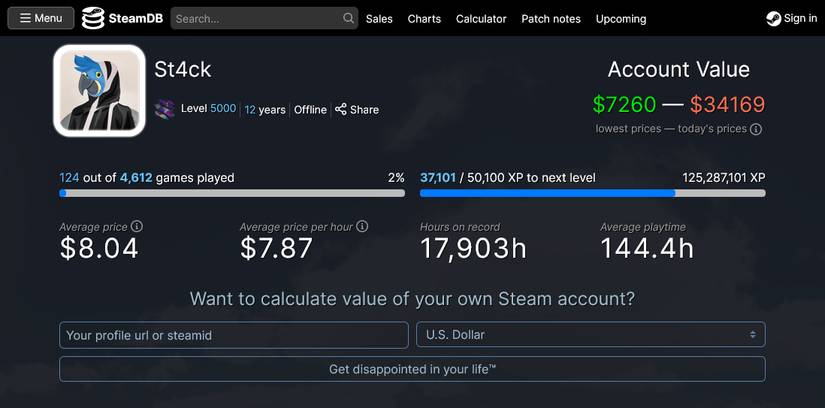This screenshot has height=408, width=825.
Task: Open the U.S. Dollar currency dropdown
Action: (x=592, y=335)
